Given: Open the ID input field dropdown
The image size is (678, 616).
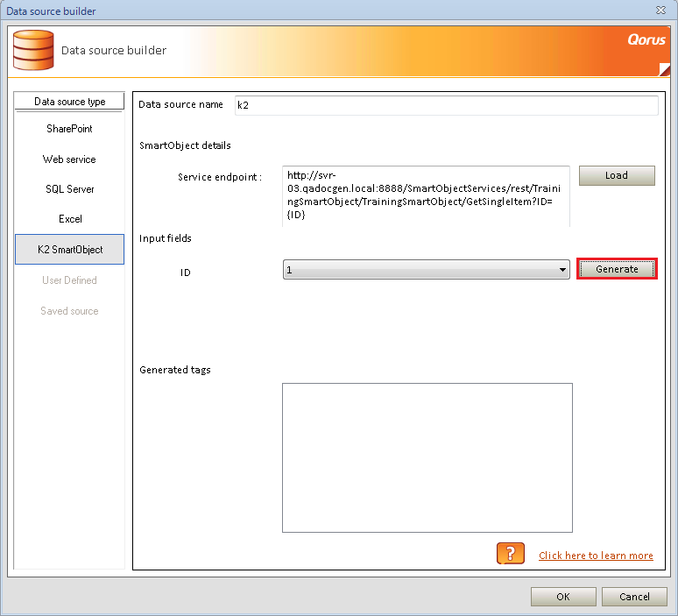Looking at the screenshot, I should pyautogui.click(x=427, y=270).
